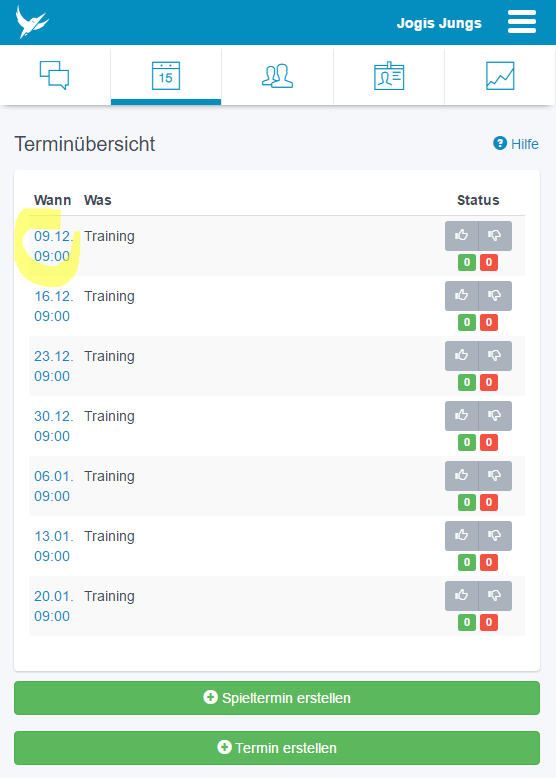Decline the 23.12. training
This screenshot has height=778, width=556.
(495, 356)
